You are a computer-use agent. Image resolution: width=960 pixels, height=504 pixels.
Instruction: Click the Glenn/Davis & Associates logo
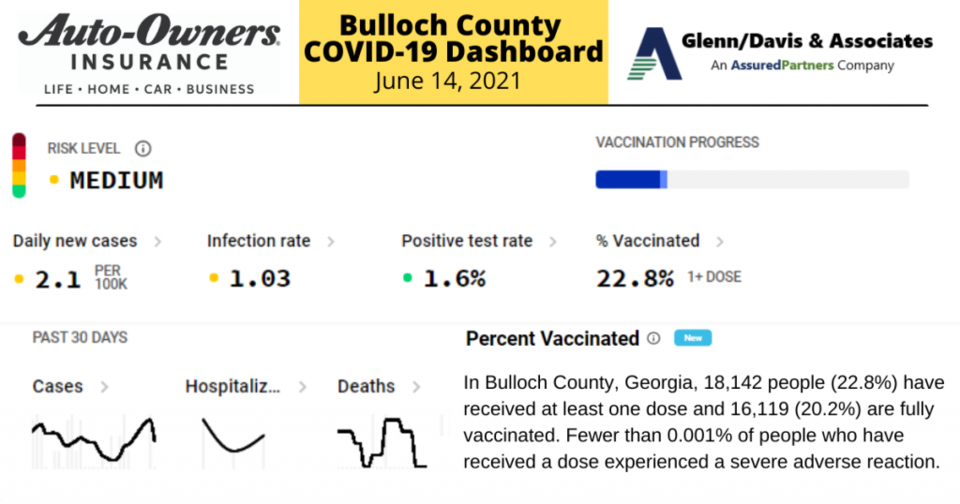point(779,53)
